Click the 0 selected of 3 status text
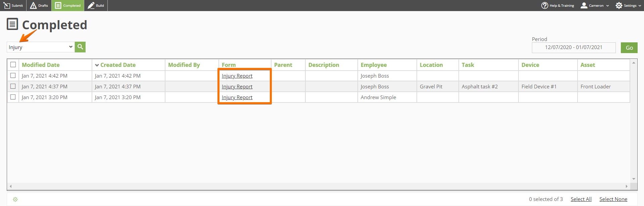This screenshot has height=206, width=644. tap(546, 199)
